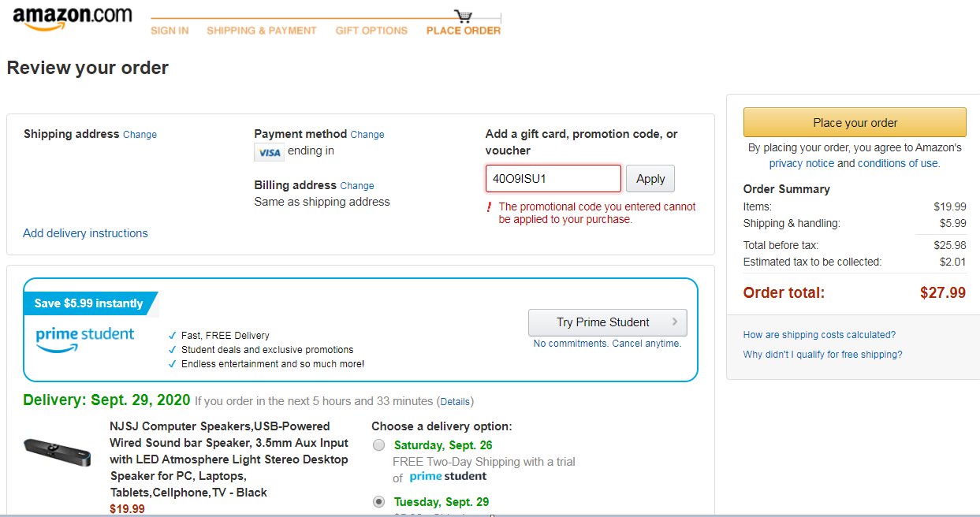The width and height of the screenshot is (980, 517).
Task: Go to the GIFT OPTIONS step
Action: (371, 31)
